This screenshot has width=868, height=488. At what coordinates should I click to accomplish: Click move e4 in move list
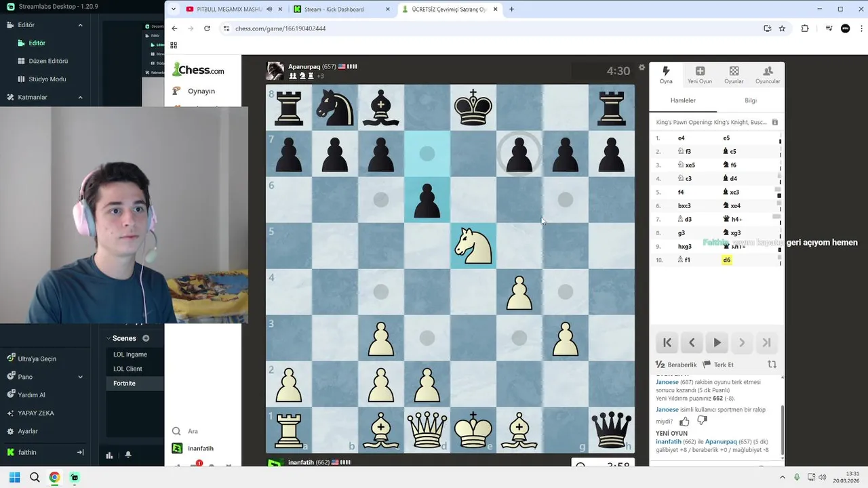(x=682, y=138)
